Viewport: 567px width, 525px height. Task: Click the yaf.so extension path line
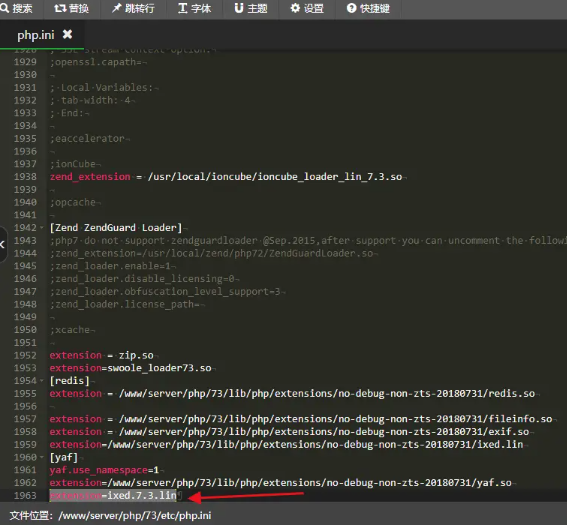click(281, 483)
